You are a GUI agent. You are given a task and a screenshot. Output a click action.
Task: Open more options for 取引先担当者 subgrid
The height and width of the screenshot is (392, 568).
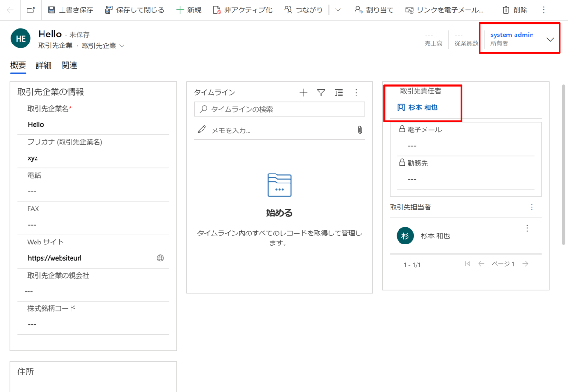coord(532,207)
